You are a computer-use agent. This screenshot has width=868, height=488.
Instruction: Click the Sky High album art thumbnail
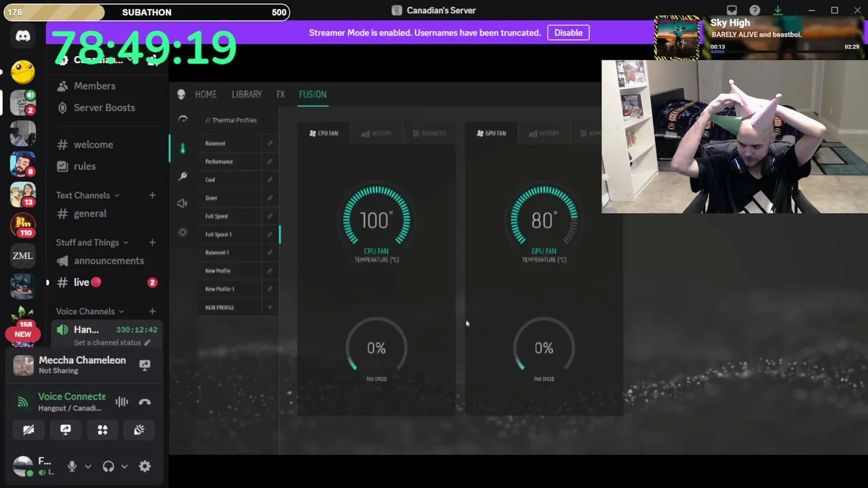677,37
